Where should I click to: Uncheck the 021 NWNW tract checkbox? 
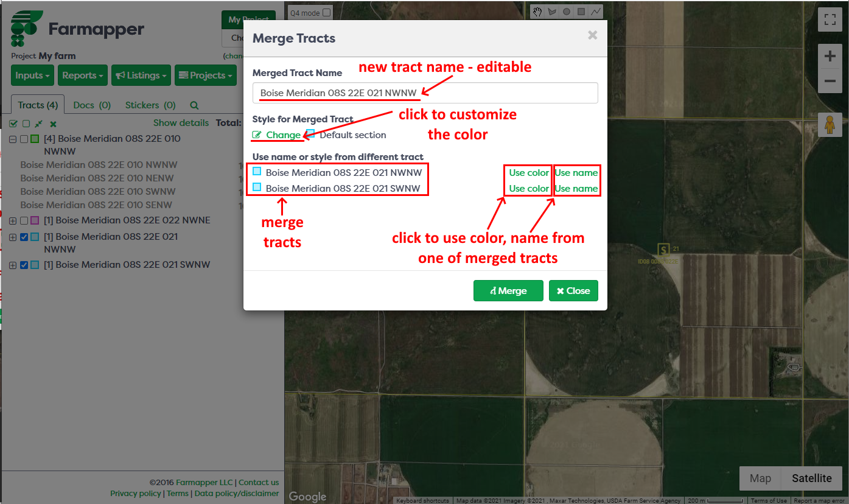(x=24, y=237)
